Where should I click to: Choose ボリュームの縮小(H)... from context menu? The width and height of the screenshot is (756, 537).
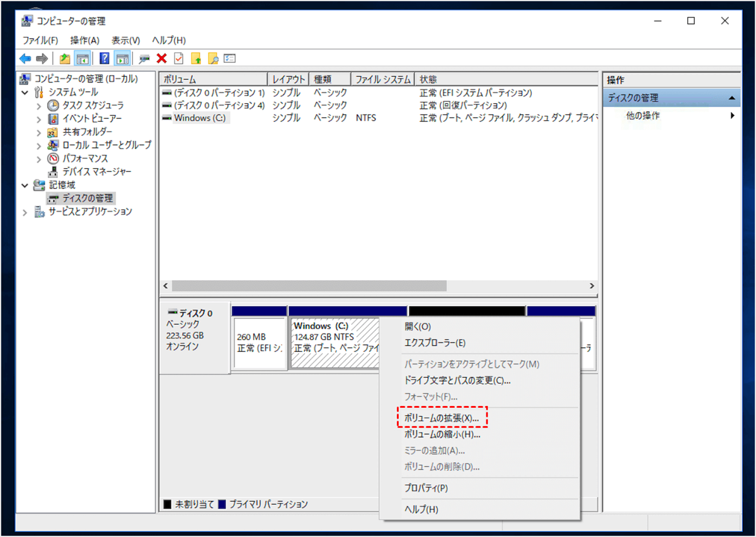coord(442,434)
